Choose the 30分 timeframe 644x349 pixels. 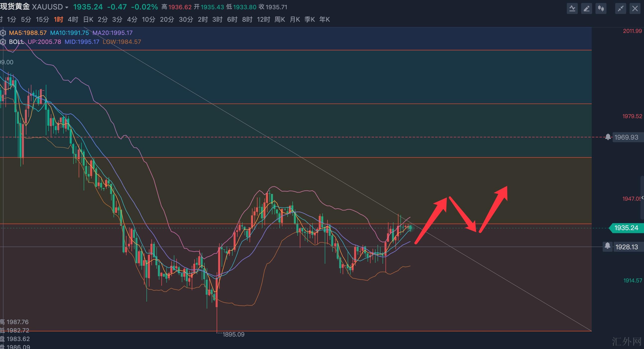pos(186,19)
